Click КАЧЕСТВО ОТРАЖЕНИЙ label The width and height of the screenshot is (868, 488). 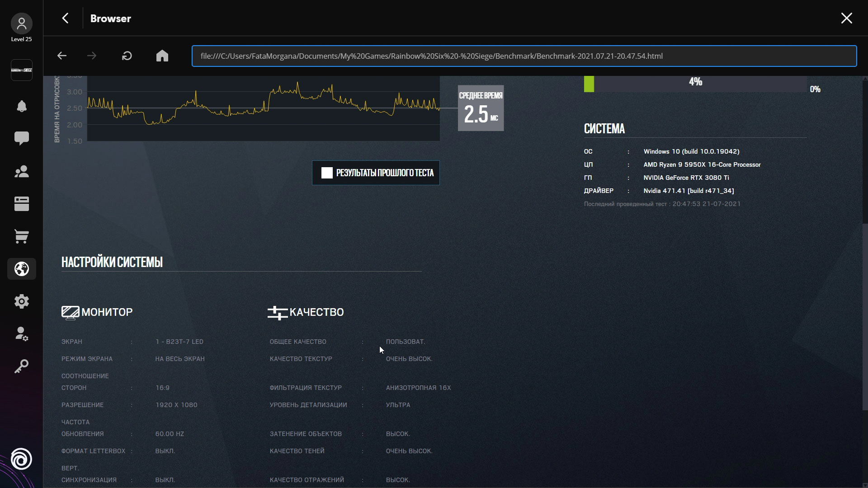pyautogui.click(x=307, y=480)
